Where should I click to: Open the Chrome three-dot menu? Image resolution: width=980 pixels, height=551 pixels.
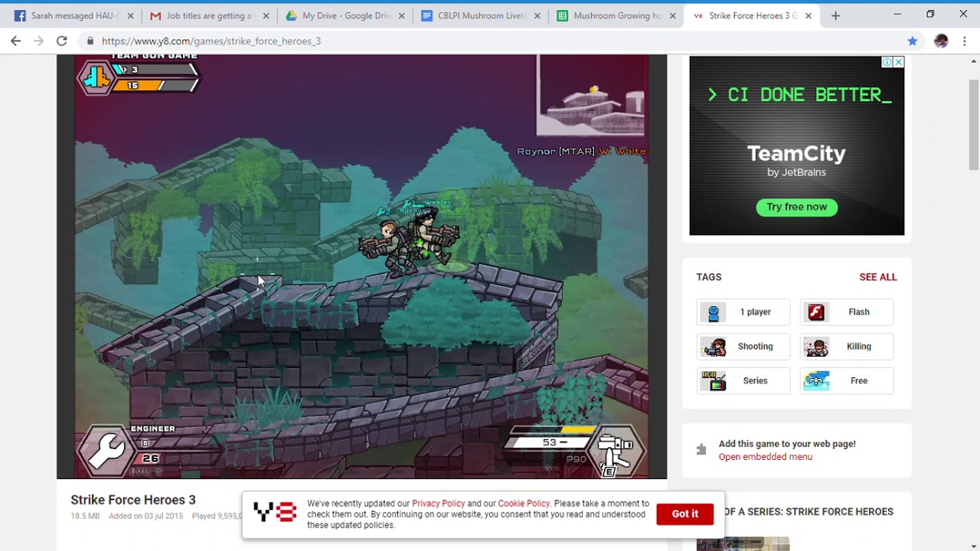tap(965, 41)
